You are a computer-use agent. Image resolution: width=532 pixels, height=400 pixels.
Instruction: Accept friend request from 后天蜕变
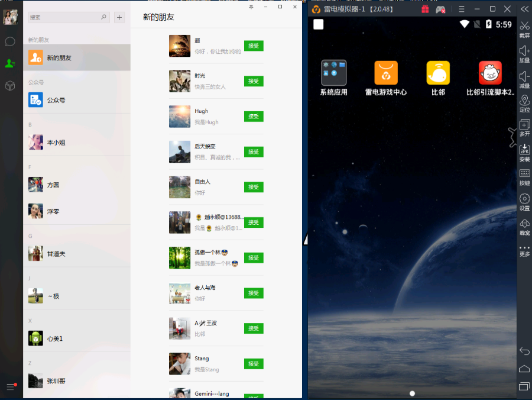[x=254, y=152]
